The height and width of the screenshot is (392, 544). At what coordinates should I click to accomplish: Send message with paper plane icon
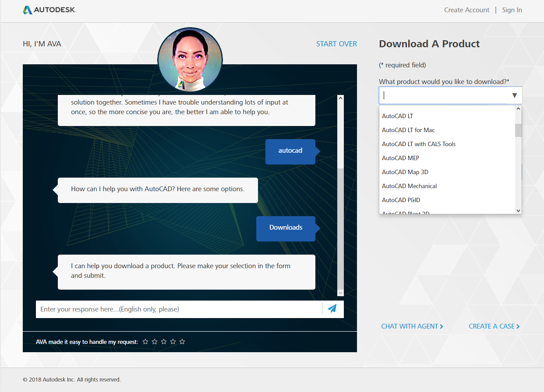click(x=332, y=309)
